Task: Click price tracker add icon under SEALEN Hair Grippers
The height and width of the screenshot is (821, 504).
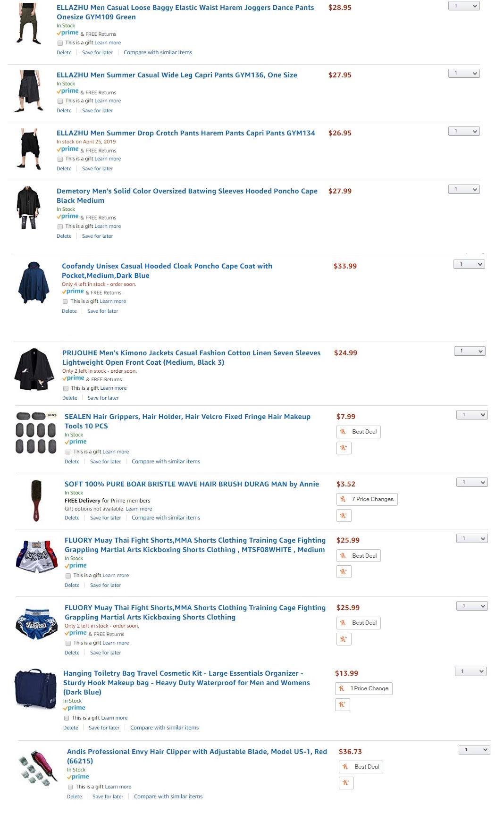Action: [344, 448]
